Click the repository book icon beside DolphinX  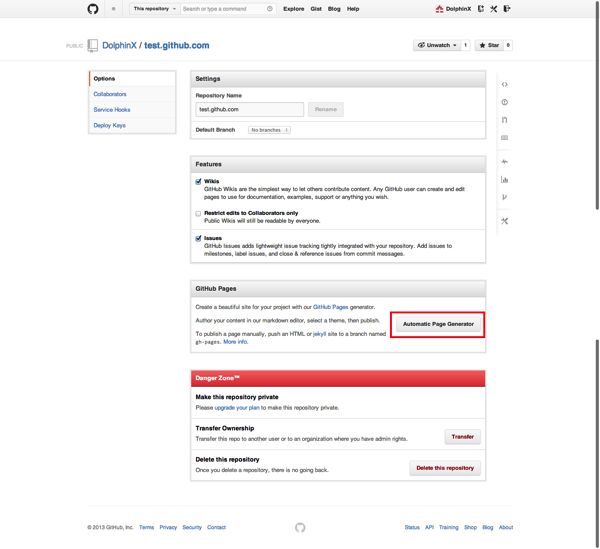tap(93, 45)
